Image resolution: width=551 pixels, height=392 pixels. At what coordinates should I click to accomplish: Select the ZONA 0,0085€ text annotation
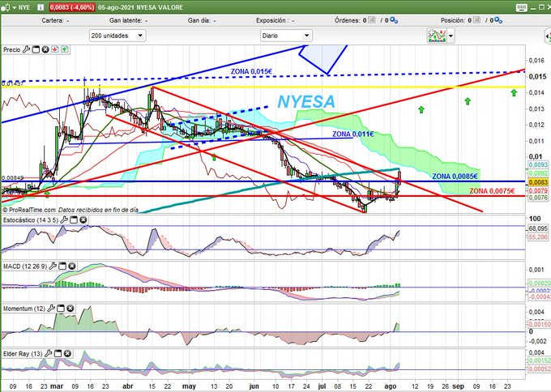click(x=455, y=177)
